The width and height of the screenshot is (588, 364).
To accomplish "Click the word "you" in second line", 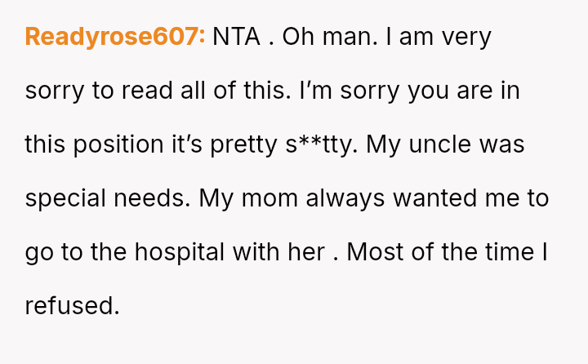I will [428, 92].
